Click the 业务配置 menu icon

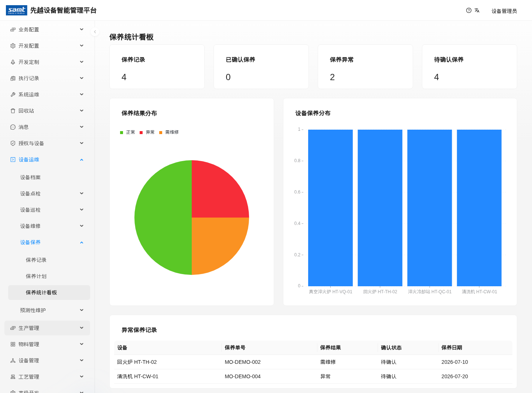point(13,30)
